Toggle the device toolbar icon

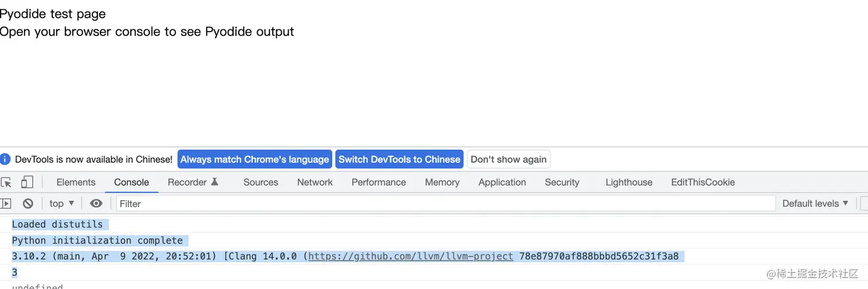click(x=27, y=182)
